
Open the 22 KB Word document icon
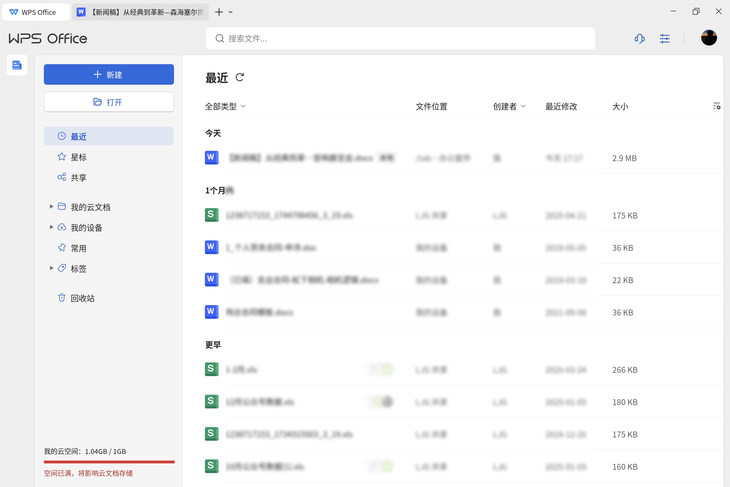tap(211, 279)
